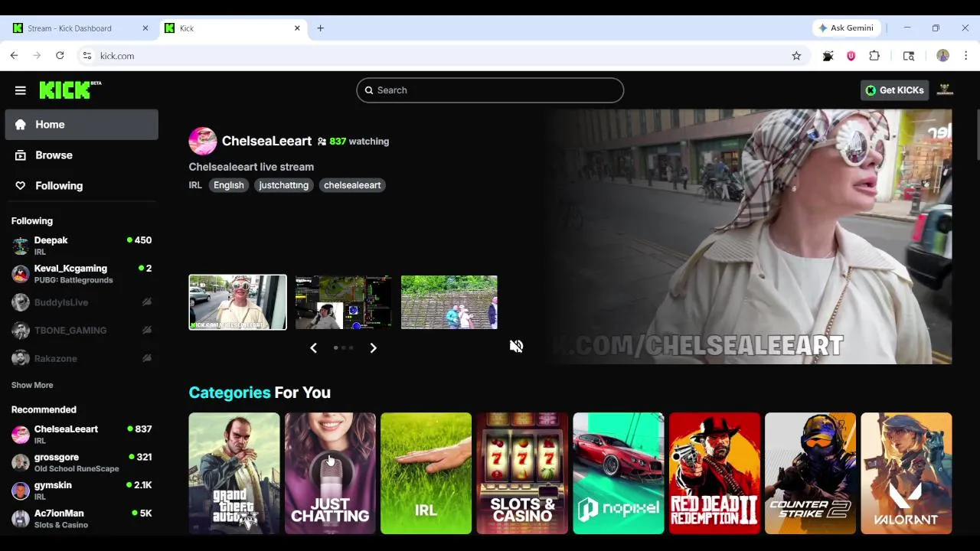The image size is (980, 551).
Task: Select the justchatting tag
Action: click(283, 185)
